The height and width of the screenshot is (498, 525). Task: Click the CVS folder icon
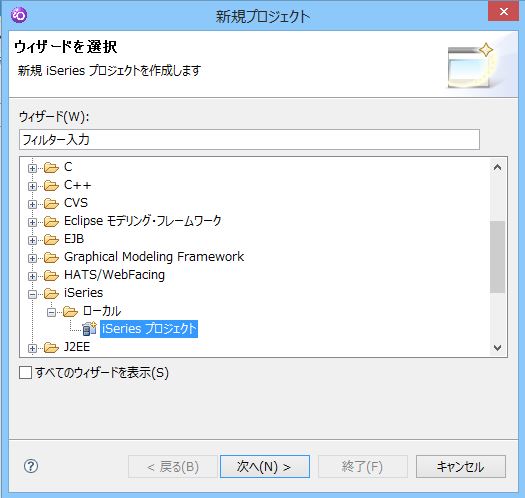click(x=51, y=203)
